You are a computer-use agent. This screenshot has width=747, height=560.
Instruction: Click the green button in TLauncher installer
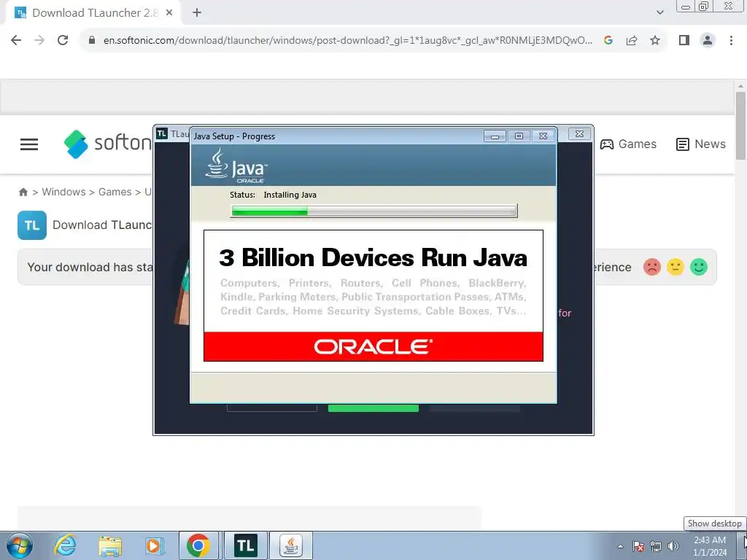(373, 408)
